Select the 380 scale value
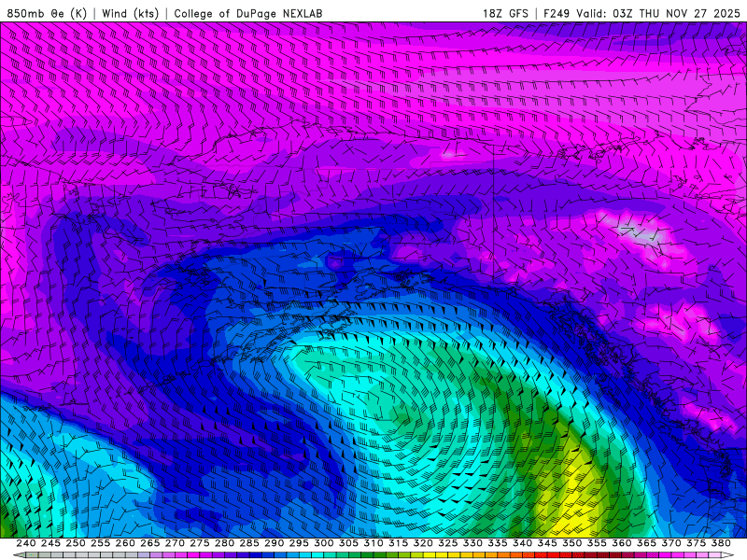Screen dimensions: 747x560 coord(721,543)
